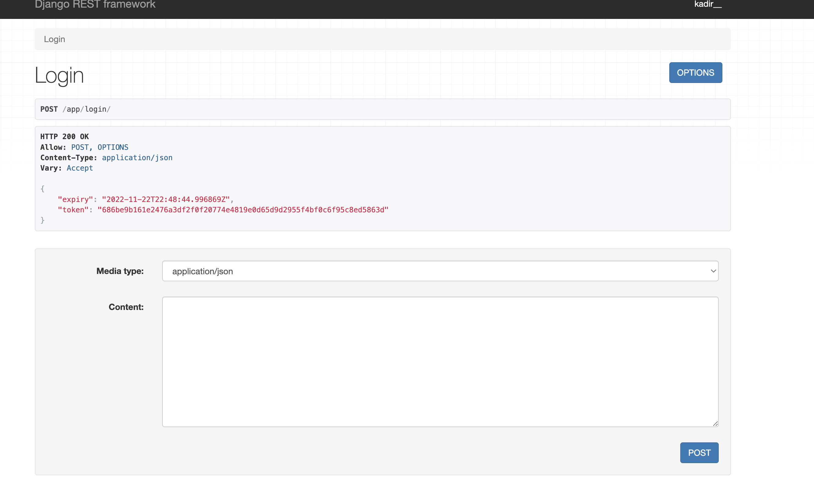Click the Content field label
Image resolution: width=814 pixels, height=504 pixels.
click(x=126, y=307)
